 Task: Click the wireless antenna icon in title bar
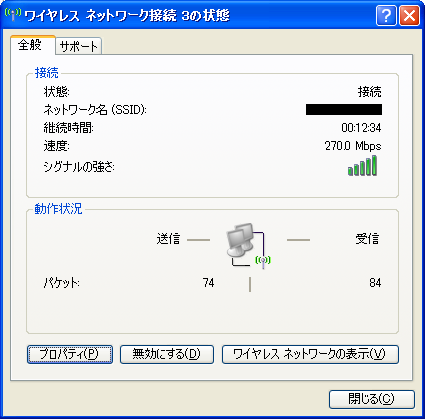tap(13, 14)
